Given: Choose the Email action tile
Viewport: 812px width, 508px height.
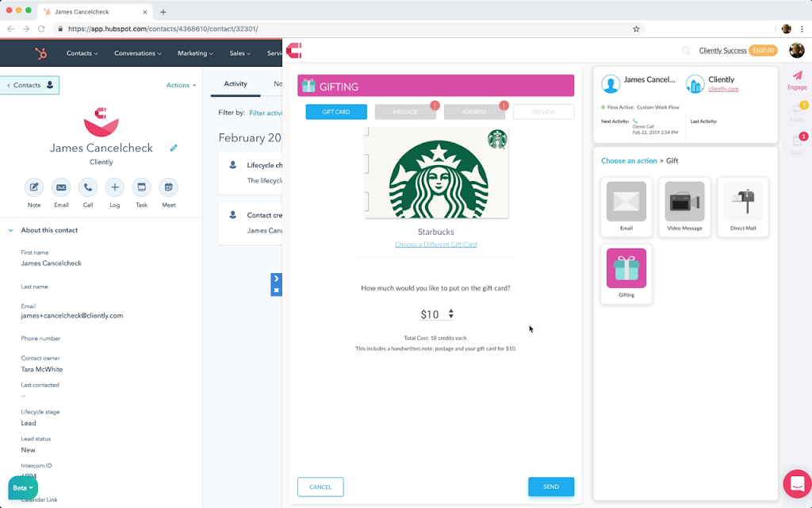Looking at the screenshot, I should click(x=626, y=207).
